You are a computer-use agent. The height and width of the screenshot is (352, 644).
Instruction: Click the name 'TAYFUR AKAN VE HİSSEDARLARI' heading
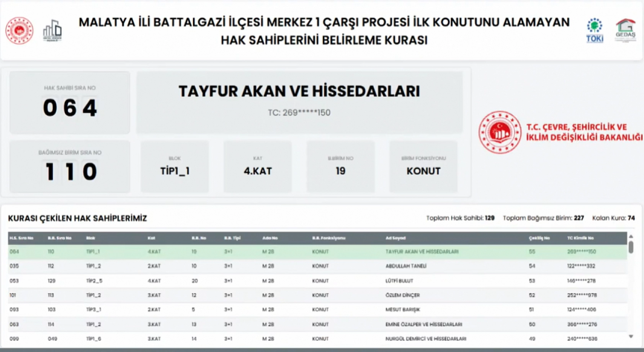(299, 91)
